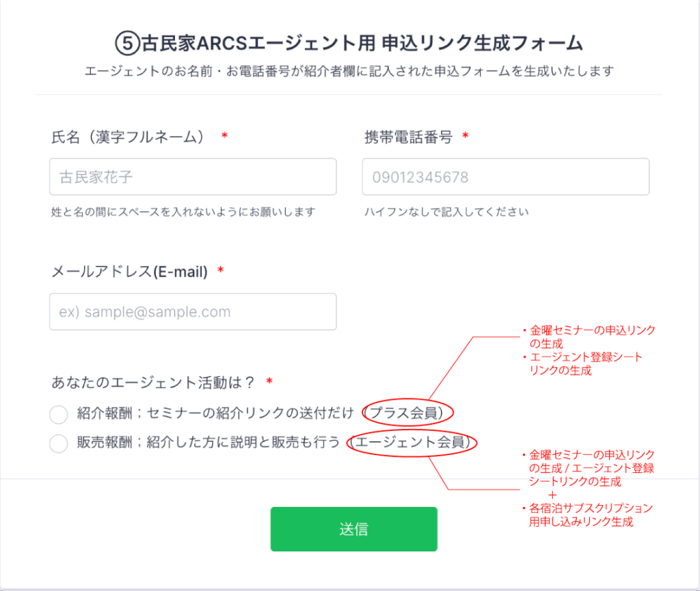Click the red-circled エージェント会員 text
Viewport: 700px width, 591px height.
coord(412,442)
